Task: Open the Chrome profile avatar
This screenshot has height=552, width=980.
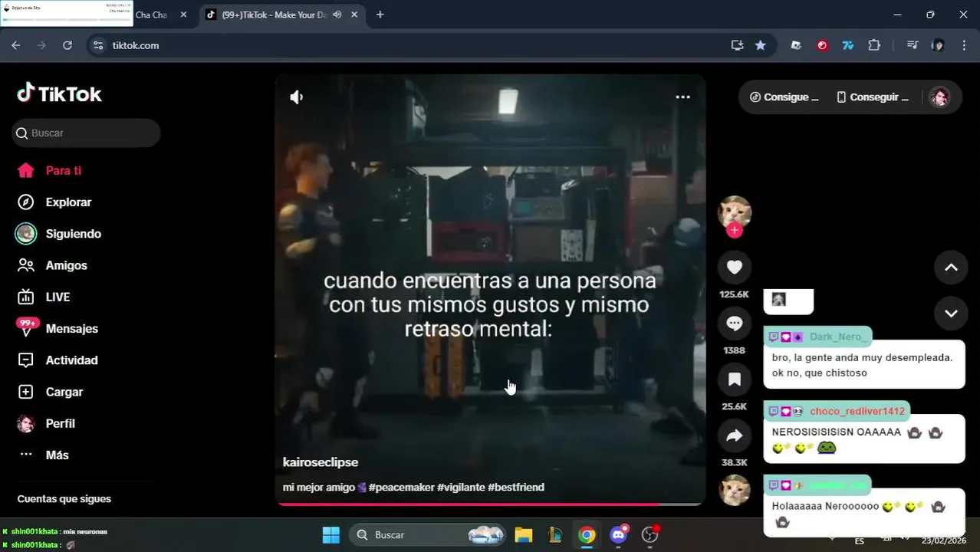Action: click(938, 45)
